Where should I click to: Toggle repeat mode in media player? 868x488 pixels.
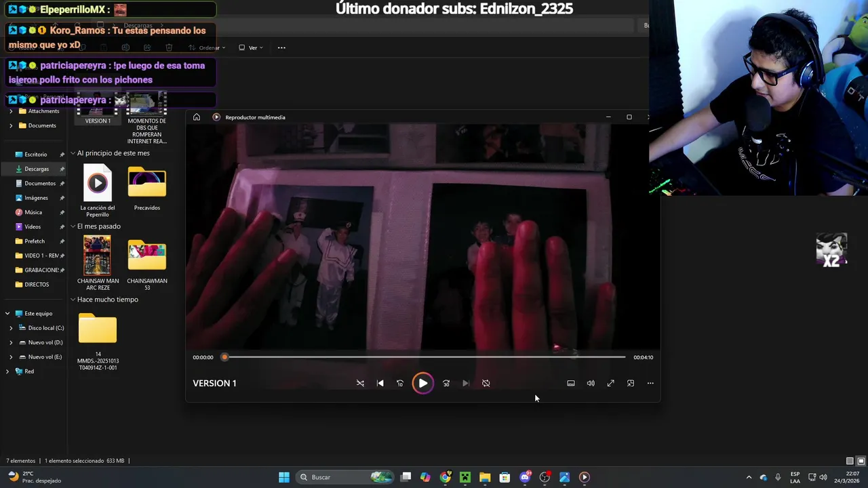486,384
